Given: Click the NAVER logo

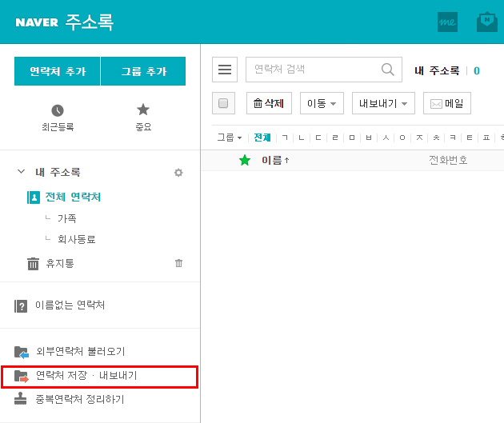Looking at the screenshot, I should (x=37, y=22).
